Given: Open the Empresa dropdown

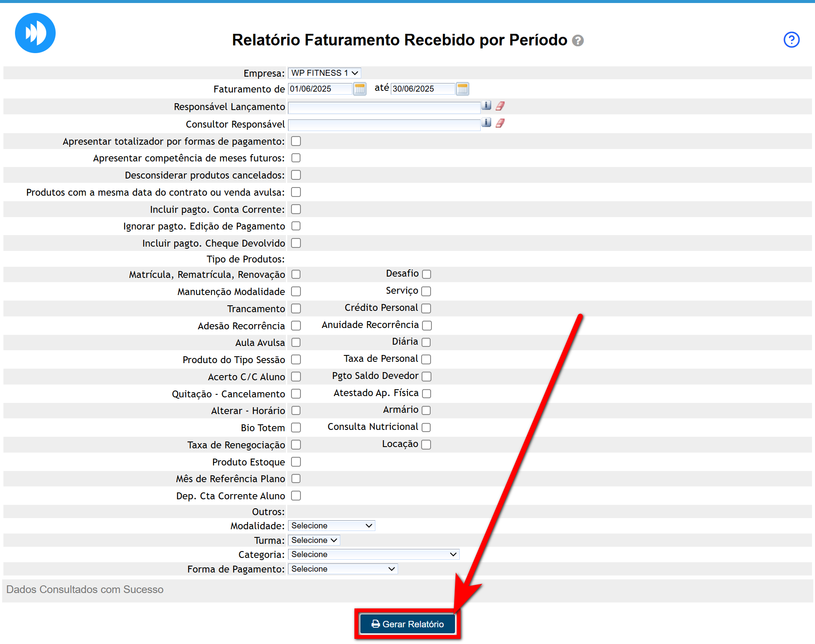Looking at the screenshot, I should click(x=324, y=73).
